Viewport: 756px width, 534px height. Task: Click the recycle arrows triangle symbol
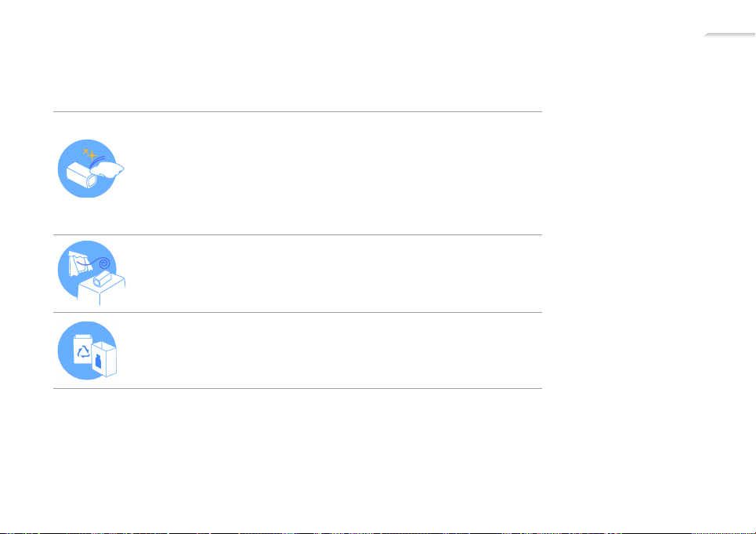(x=83, y=351)
